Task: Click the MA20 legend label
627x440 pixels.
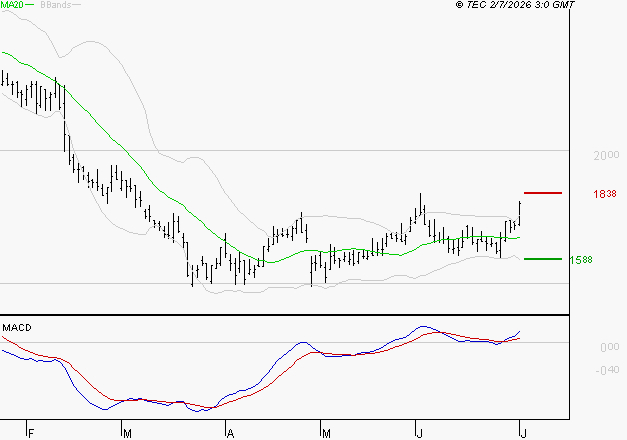Action: (x=12, y=5)
